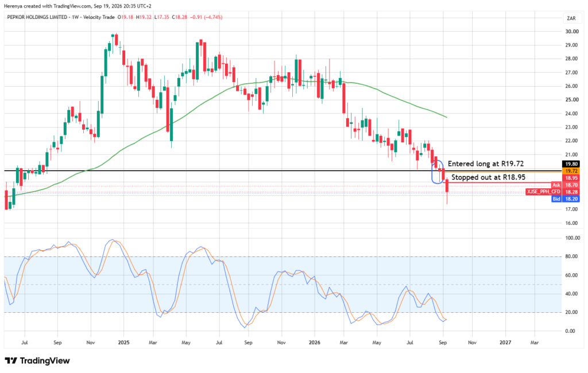
Task: Click the low value L17.35
Action: pyautogui.click(x=161, y=17)
